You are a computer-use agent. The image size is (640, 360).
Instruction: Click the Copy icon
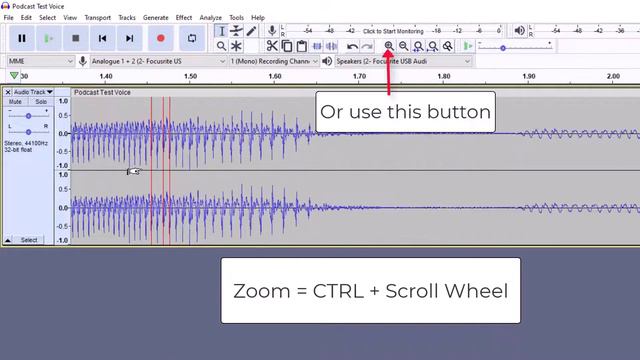click(x=287, y=46)
